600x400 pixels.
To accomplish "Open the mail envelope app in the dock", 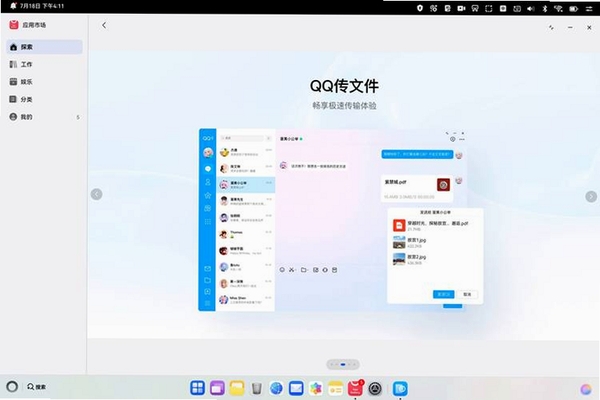I will (296, 388).
